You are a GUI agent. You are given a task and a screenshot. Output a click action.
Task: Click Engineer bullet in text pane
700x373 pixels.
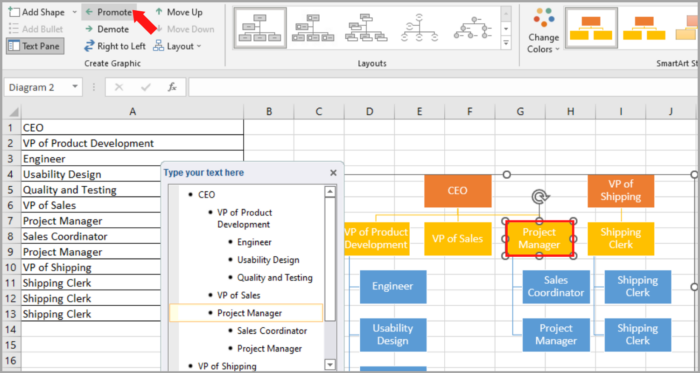click(254, 242)
